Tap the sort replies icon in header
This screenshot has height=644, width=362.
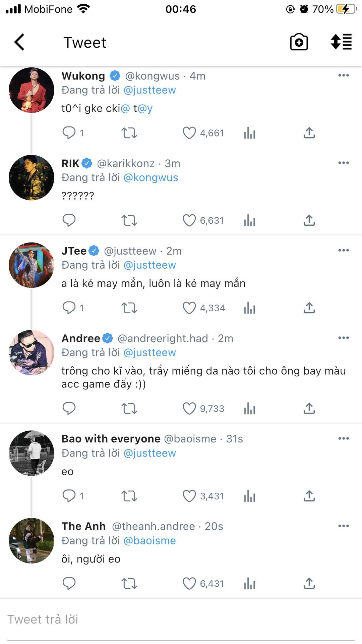point(341,42)
